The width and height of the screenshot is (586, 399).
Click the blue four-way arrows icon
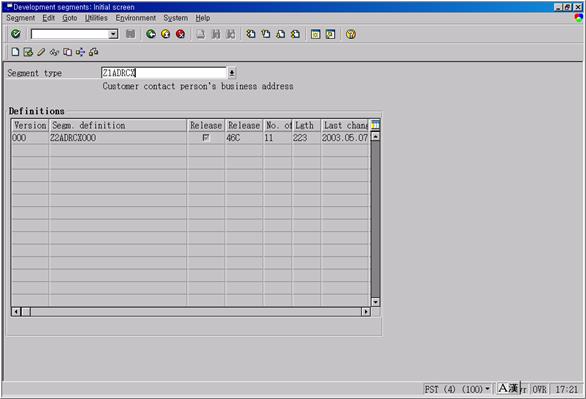pyautogui.click(x=80, y=52)
